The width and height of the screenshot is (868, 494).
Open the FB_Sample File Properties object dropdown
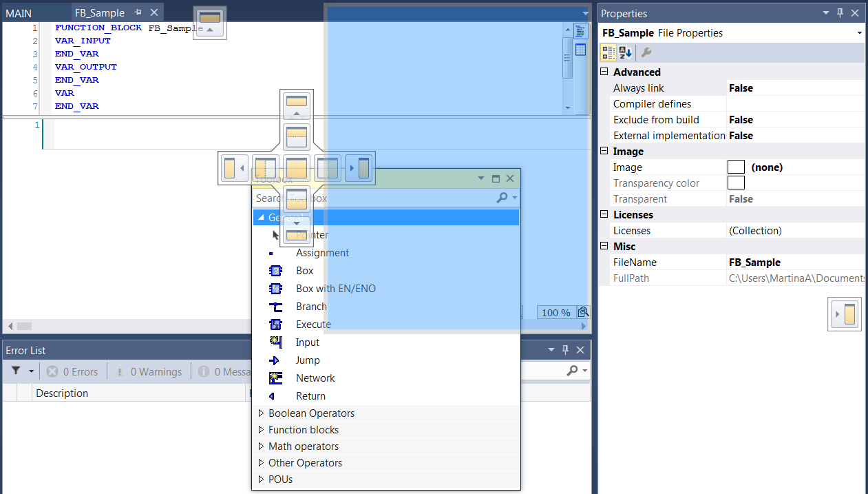pos(860,33)
